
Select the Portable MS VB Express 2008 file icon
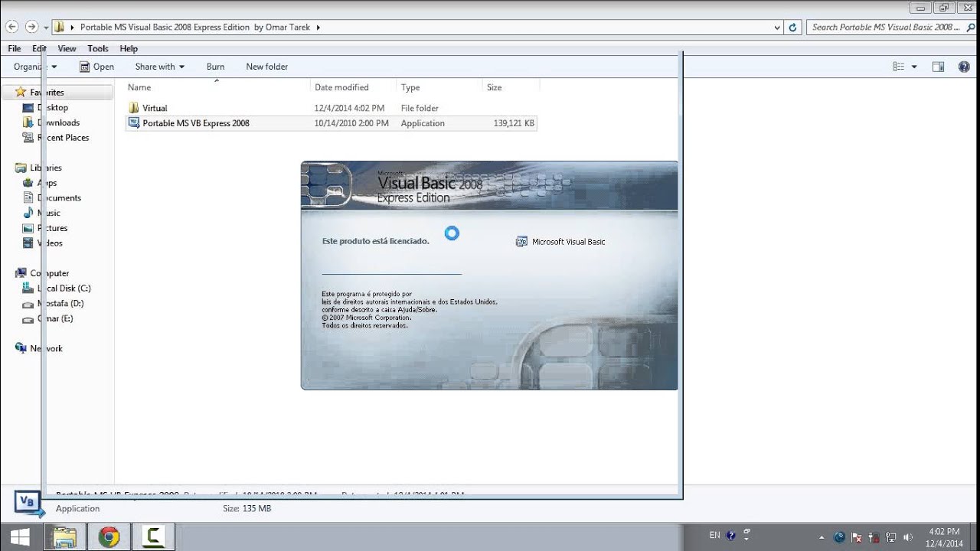[134, 122]
